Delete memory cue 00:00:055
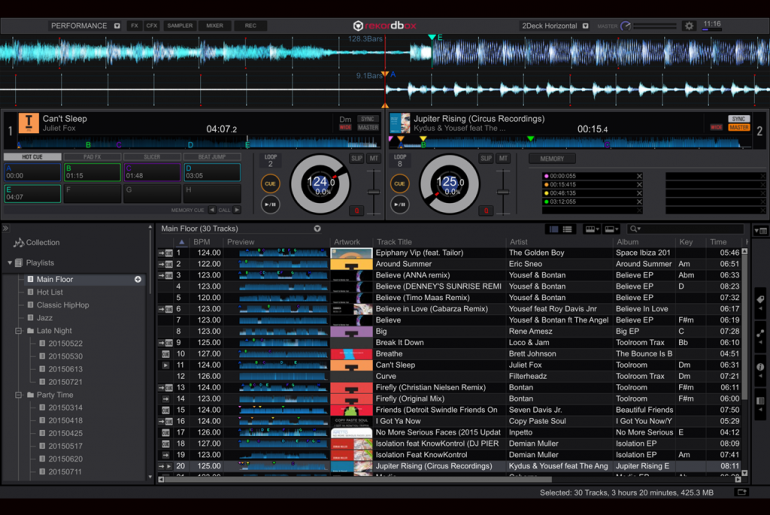This screenshot has height=515, width=770. tap(639, 176)
